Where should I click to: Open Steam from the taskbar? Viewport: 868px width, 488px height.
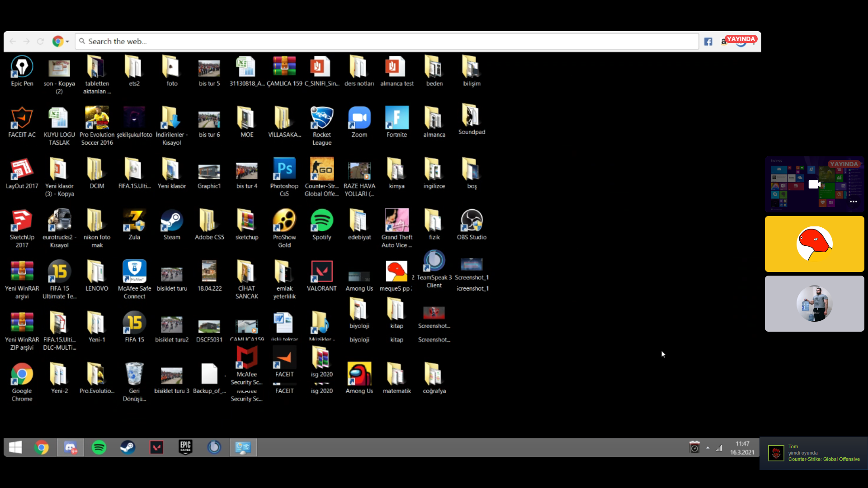pos(127,447)
